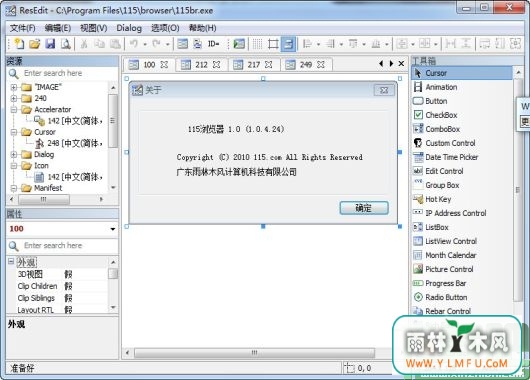530x380 pixels.
Task: Select the Group Box tool
Action: click(x=462, y=185)
